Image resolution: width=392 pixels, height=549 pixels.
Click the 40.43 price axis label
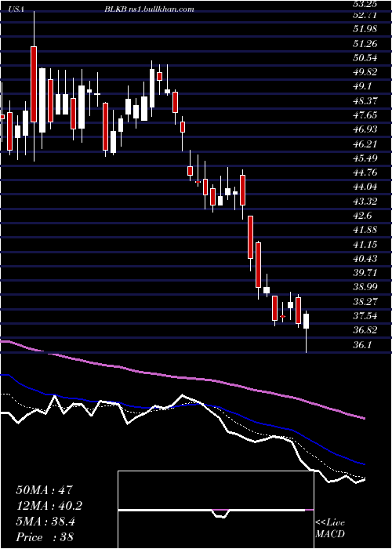pos(365,259)
